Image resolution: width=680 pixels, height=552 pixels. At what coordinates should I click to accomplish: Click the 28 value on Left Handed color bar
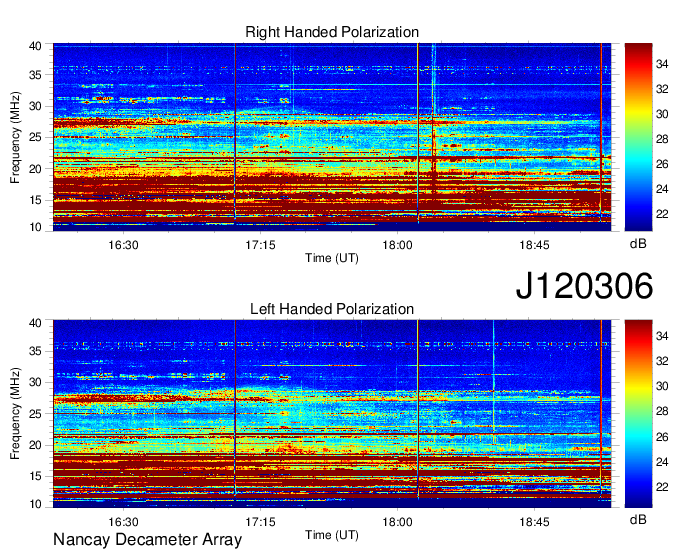[x=662, y=411]
